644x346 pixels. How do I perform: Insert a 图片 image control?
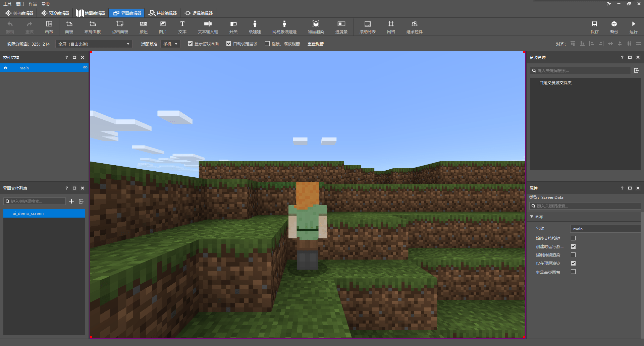click(x=163, y=27)
